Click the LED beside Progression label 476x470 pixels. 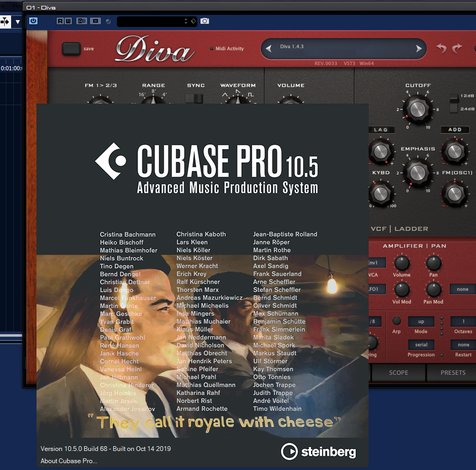(442, 355)
